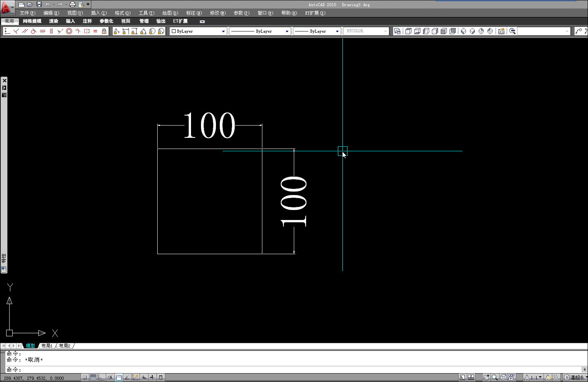Switch to the 参数化 ribbon tab
588x382 pixels.
[106, 21]
